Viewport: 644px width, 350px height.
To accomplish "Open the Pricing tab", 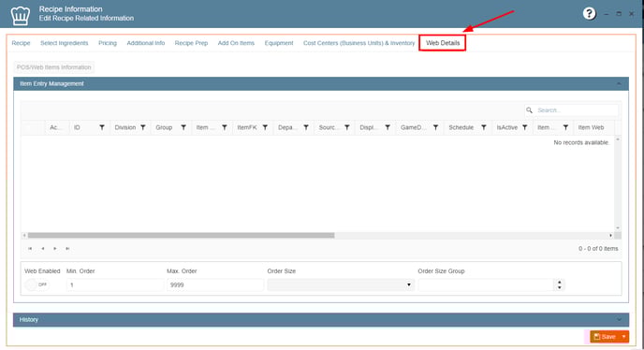I will coord(108,43).
